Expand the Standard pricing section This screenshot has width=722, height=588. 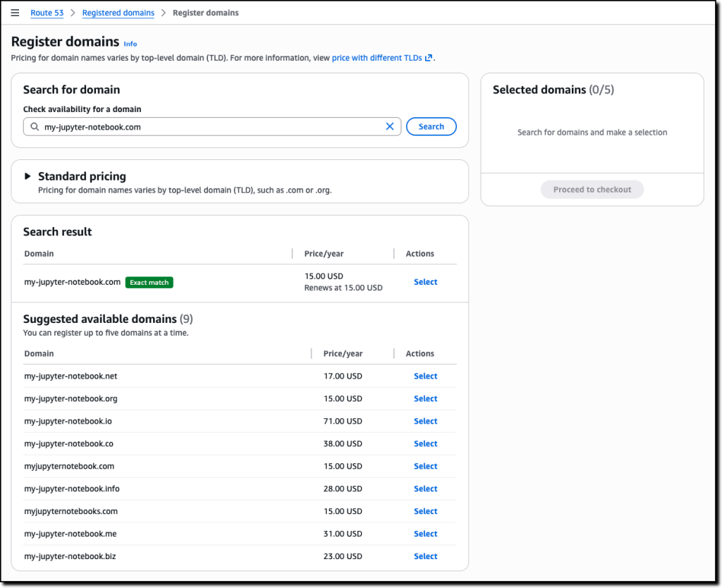pyautogui.click(x=28, y=176)
